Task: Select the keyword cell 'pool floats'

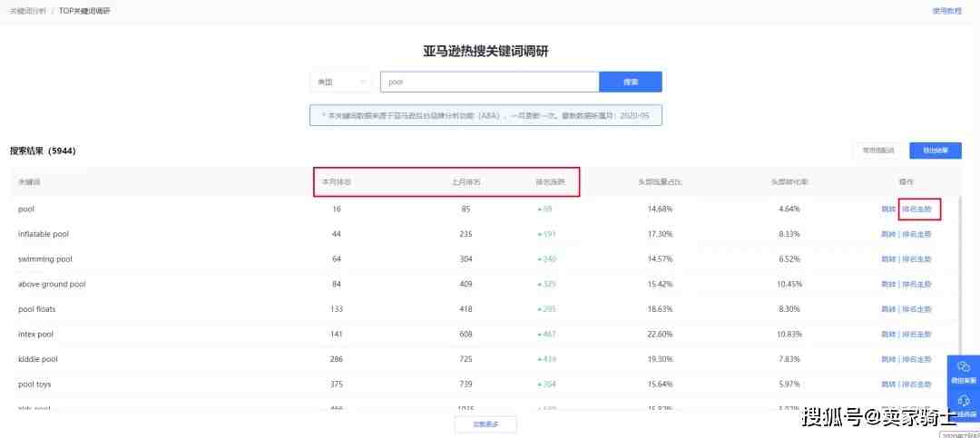Action: (37, 309)
